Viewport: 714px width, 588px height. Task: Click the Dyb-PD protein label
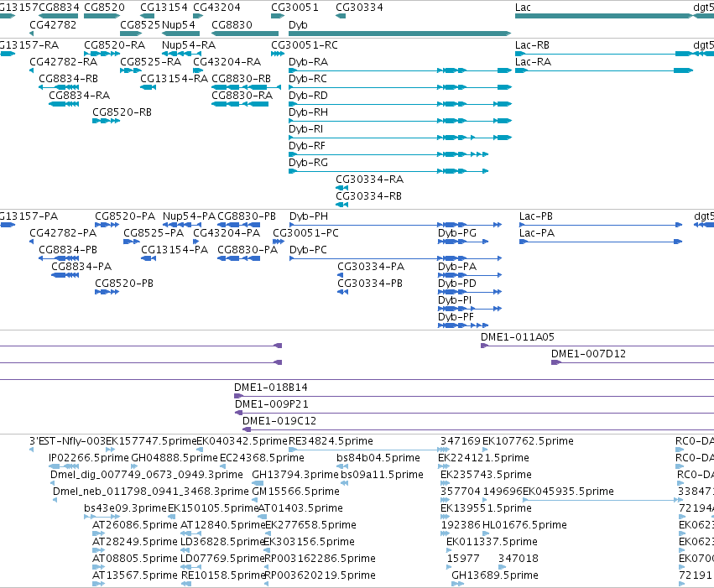click(457, 284)
